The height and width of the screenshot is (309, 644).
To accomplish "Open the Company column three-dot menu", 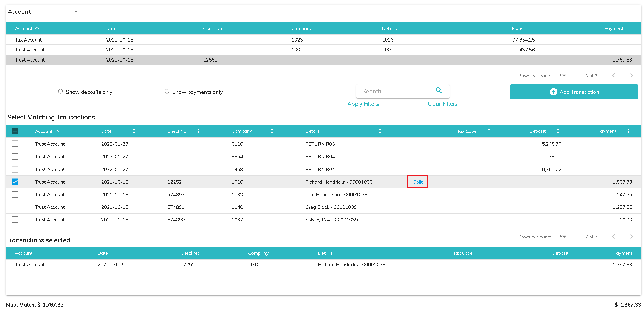I will [272, 131].
